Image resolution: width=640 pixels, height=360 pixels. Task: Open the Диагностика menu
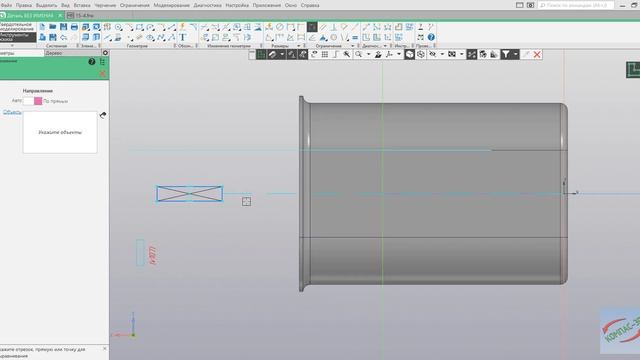pos(207,5)
